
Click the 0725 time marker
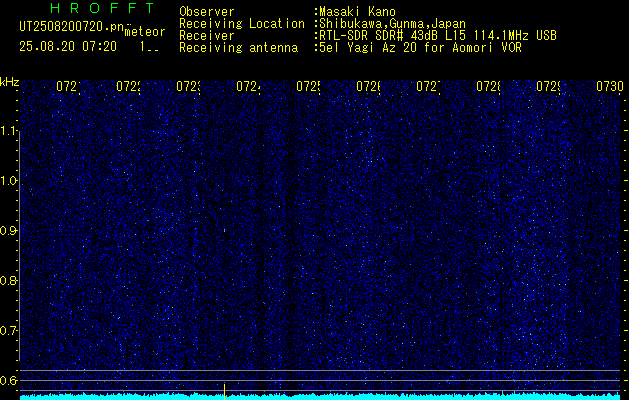(308, 87)
